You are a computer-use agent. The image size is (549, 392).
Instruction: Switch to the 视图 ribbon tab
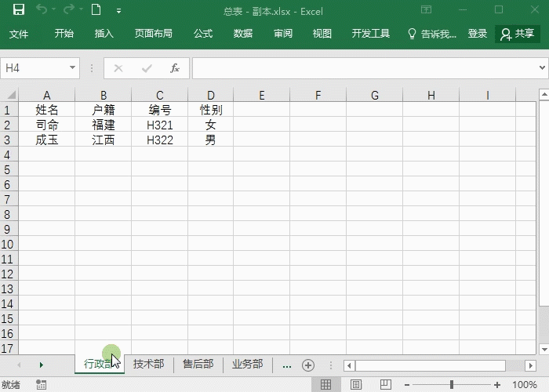(322, 34)
